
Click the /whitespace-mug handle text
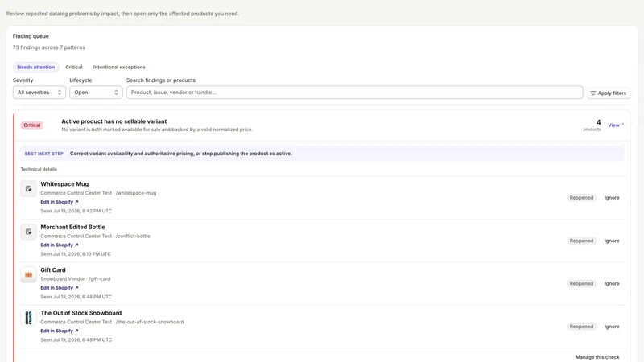(x=136, y=193)
